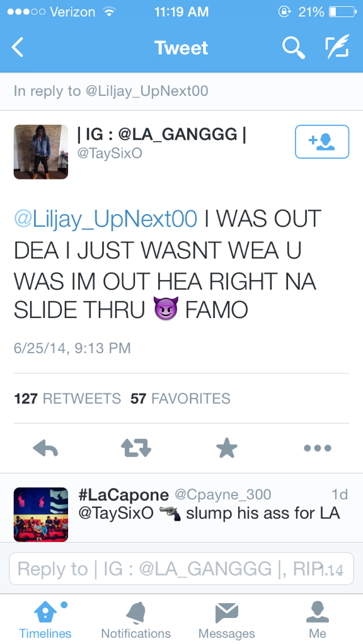Tap the Reply to text field

pyautogui.click(x=181, y=568)
